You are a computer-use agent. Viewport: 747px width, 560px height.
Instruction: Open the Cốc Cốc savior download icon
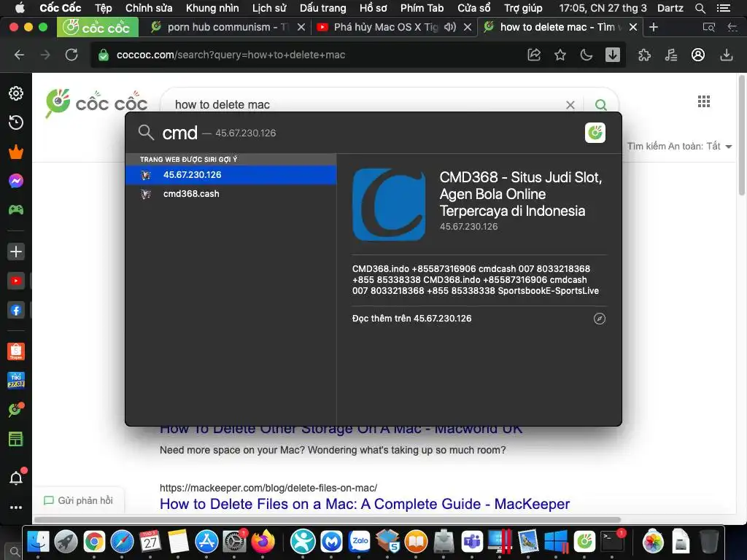pos(613,55)
